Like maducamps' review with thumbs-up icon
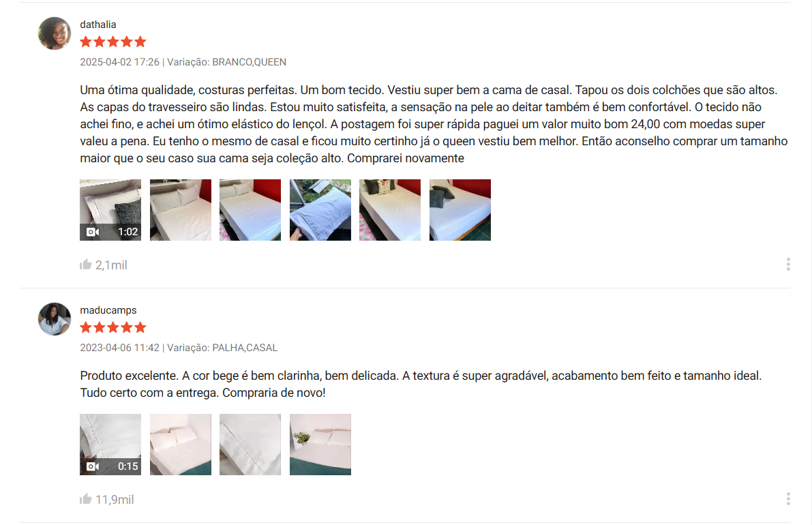Image resolution: width=812 pixels, height=525 pixels. 85,499
